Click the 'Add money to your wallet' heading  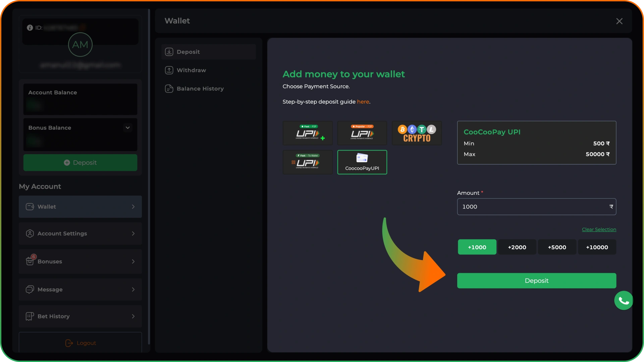(x=343, y=74)
